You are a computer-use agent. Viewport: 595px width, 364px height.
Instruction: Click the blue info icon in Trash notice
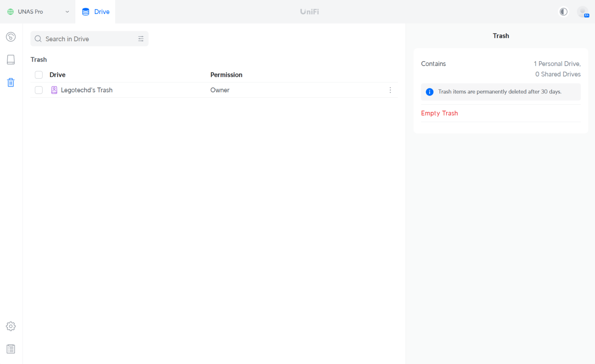click(x=430, y=92)
